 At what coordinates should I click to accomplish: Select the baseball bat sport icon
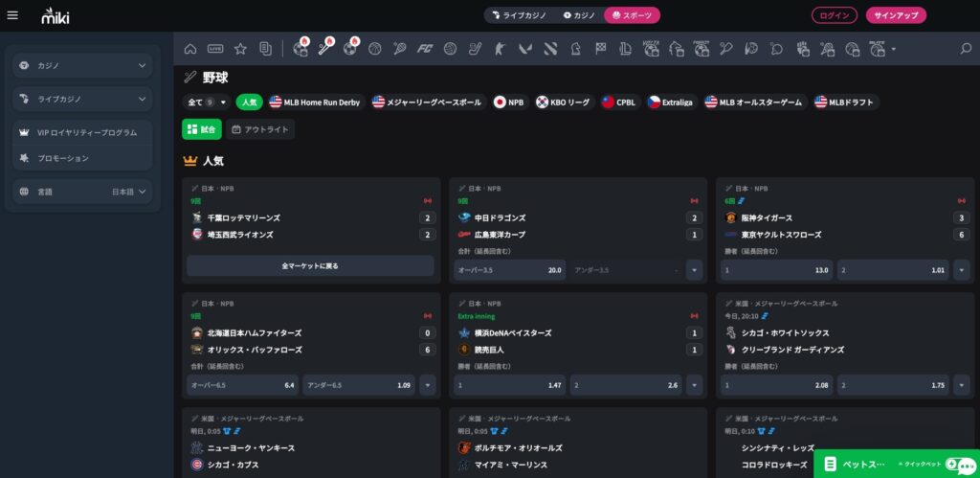325,49
